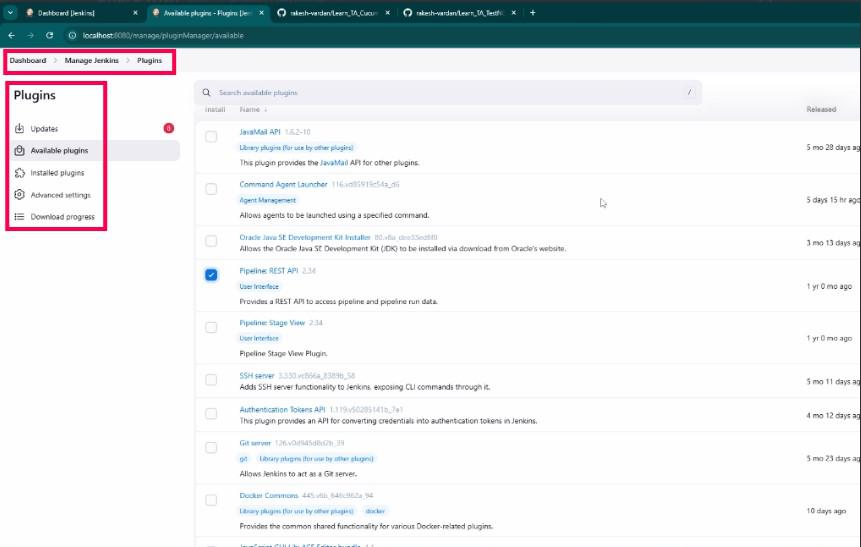Uncheck the Pipeline: REST API checkbox
The height and width of the screenshot is (547, 861).
click(211, 275)
